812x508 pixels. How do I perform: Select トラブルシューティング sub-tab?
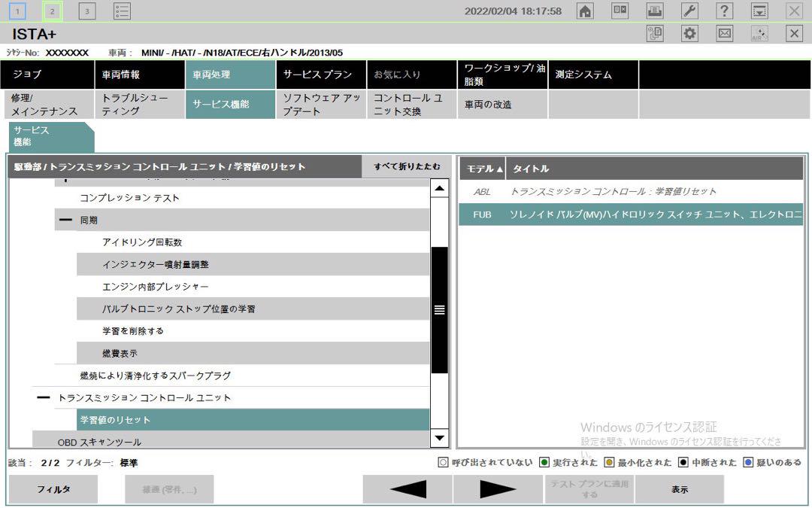coord(139,104)
